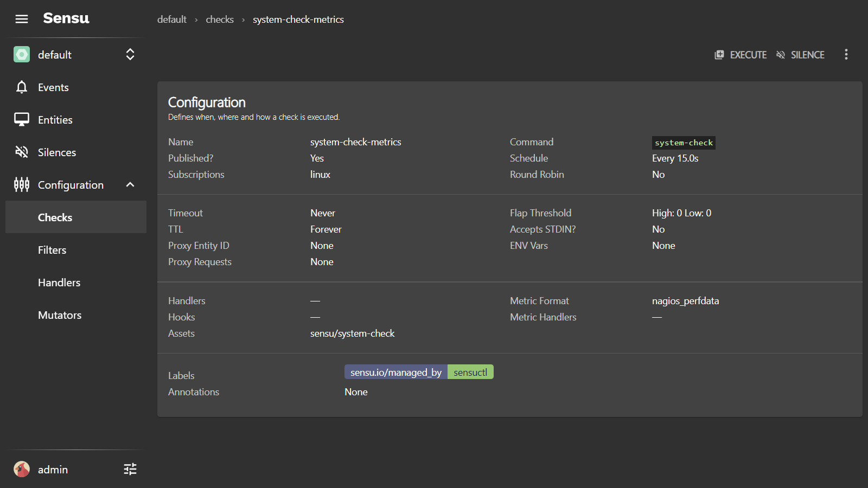Go to checks breadcrumb link

[x=220, y=20]
